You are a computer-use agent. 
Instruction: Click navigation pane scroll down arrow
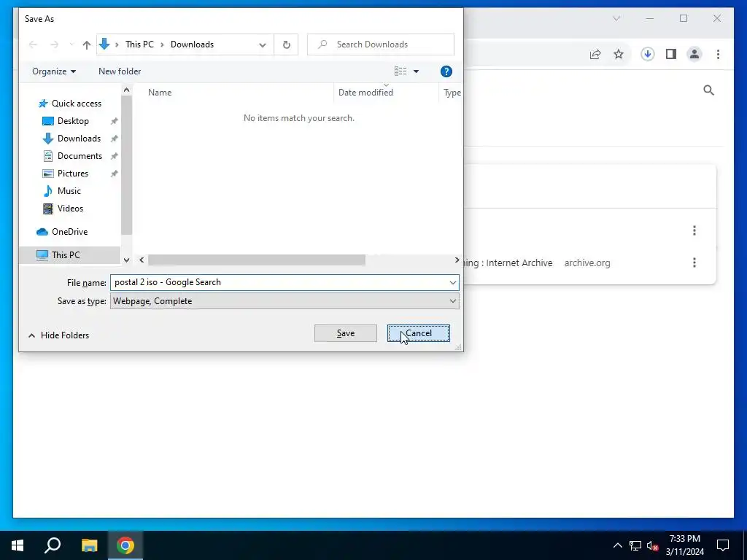pos(126,260)
